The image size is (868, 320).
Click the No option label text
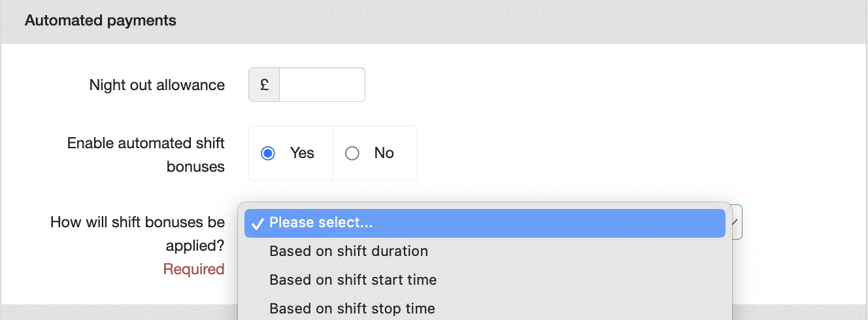tap(384, 153)
